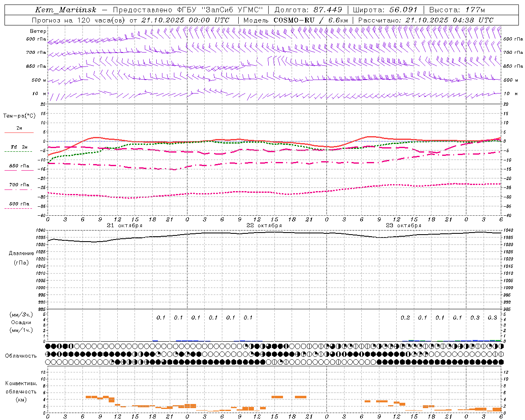Click the (мм/1ч.) precipitation unit label

(21, 330)
